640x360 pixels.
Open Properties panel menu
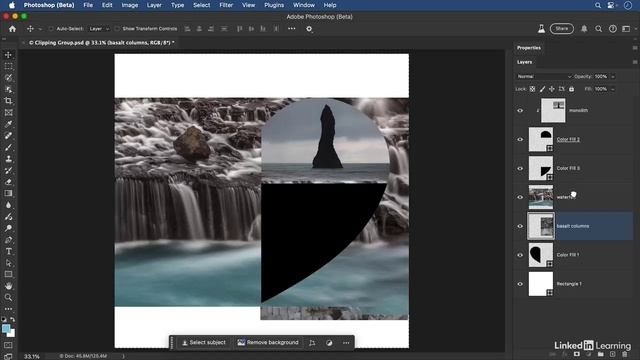635,48
